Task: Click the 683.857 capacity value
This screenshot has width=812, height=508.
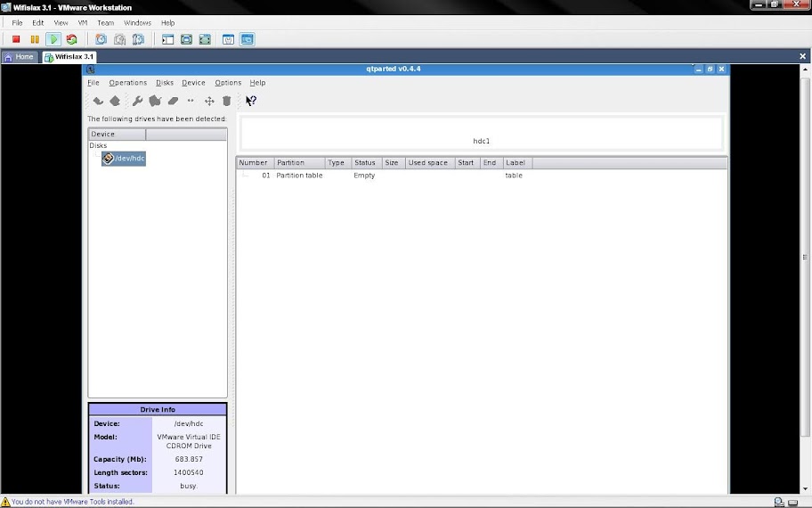Action: pos(189,459)
